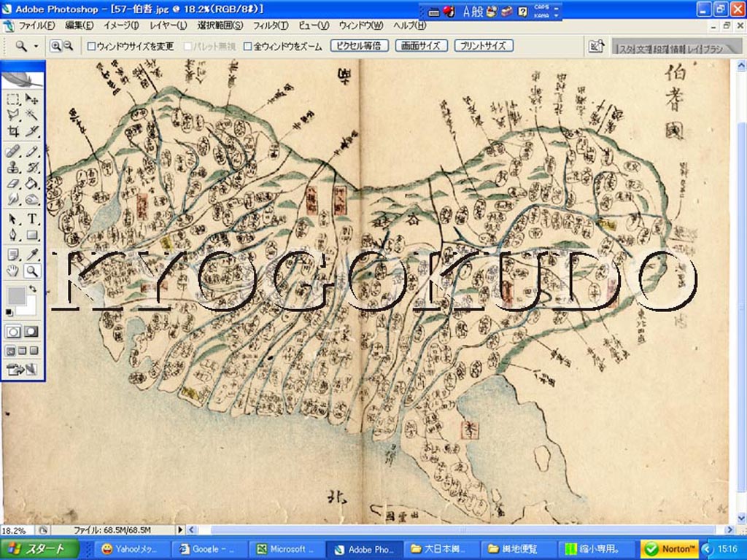Screen dimensions: 747x560
Task: Switch to Quick Mask mode
Action: click(31, 332)
